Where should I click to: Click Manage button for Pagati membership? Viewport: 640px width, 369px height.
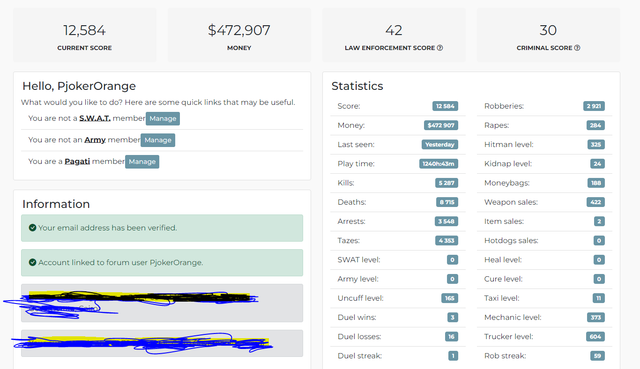tap(142, 162)
